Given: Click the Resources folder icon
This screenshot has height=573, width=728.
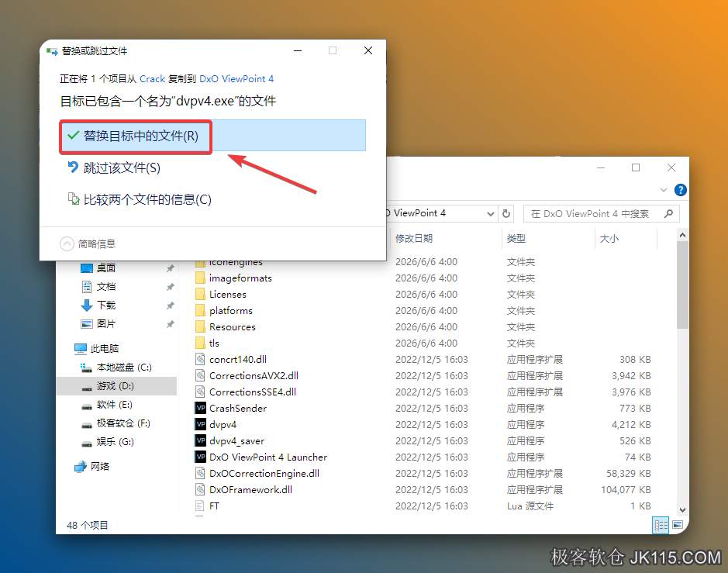Looking at the screenshot, I should (x=200, y=327).
